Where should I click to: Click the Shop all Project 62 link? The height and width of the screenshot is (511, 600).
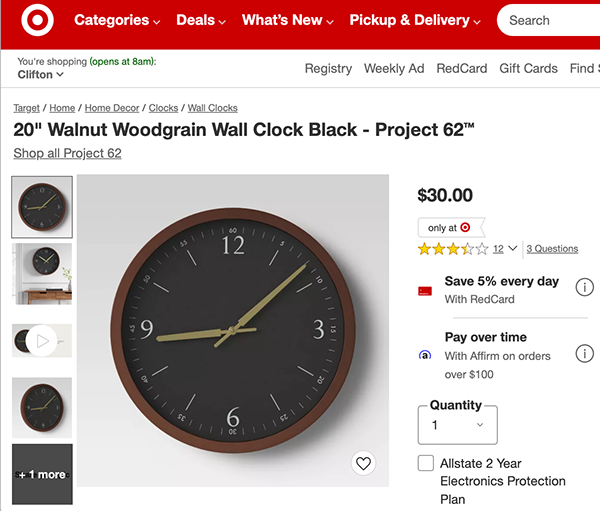67,153
